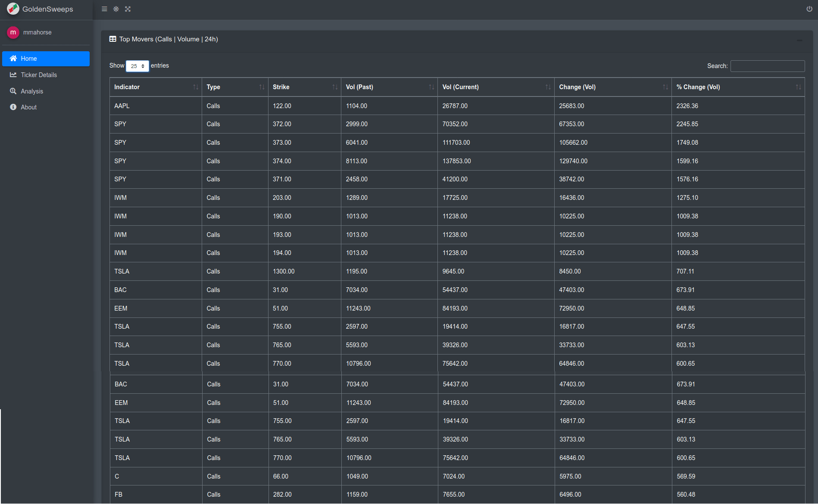
Task: Sort by % Change (Vol) column arrows
Action: pos(798,87)
